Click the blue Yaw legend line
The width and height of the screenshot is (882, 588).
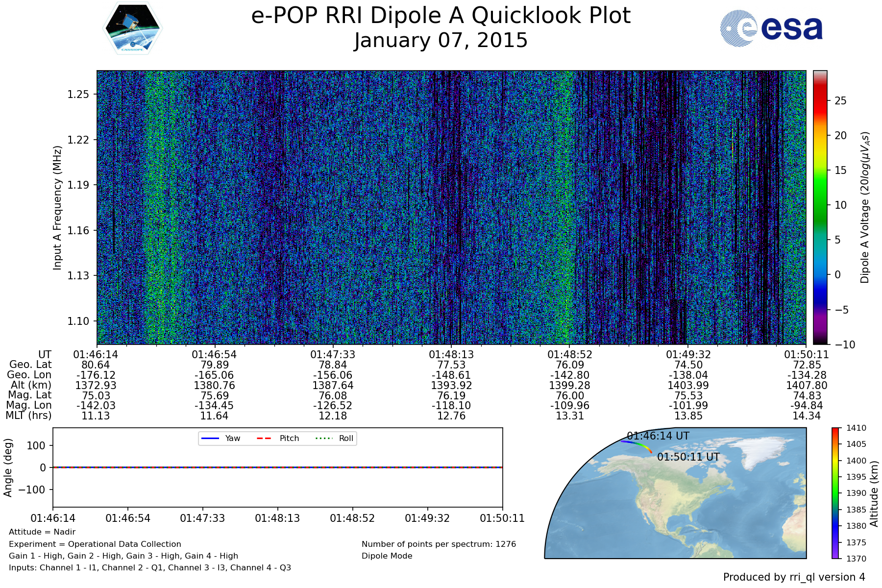210,438
